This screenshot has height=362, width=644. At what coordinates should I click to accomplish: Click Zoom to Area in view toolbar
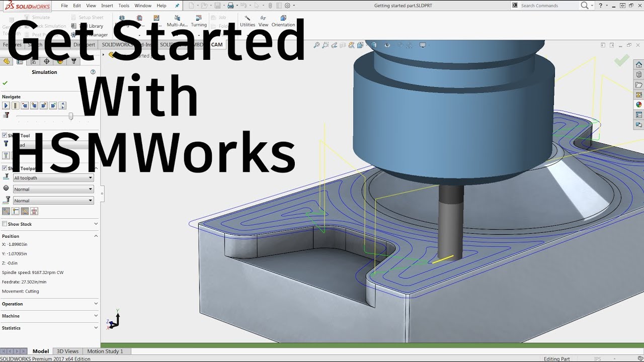[x=326, y=45]
